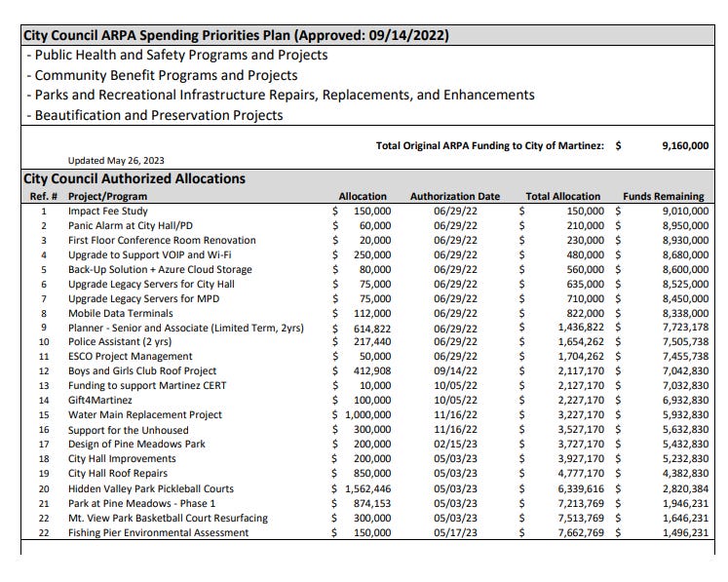Select 'Panic Alarm at City Hall/PD' row text

(131, 226)
